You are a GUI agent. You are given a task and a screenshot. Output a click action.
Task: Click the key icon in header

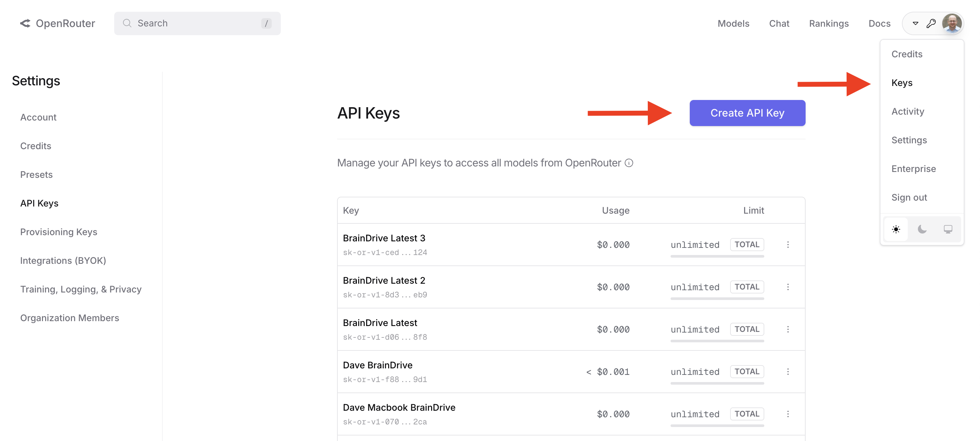click(931, 23)
